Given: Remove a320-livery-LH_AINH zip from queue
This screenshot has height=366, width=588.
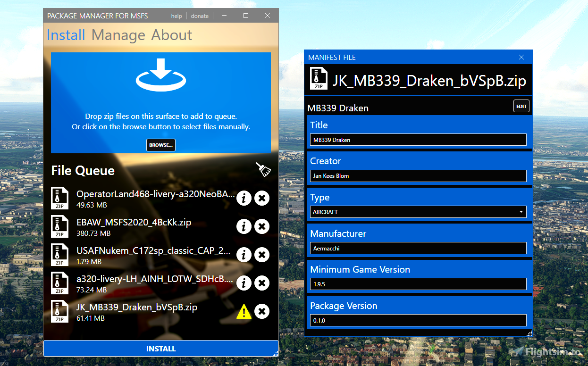Looking at the screenshot, I should click(262, 283).
